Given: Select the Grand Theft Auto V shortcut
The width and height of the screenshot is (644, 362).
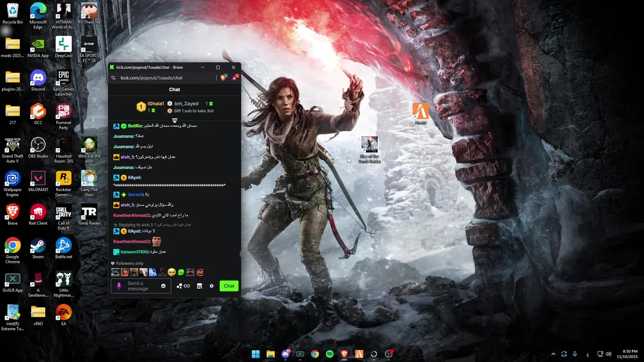Looking at the screenshot, I should (13, 150).
